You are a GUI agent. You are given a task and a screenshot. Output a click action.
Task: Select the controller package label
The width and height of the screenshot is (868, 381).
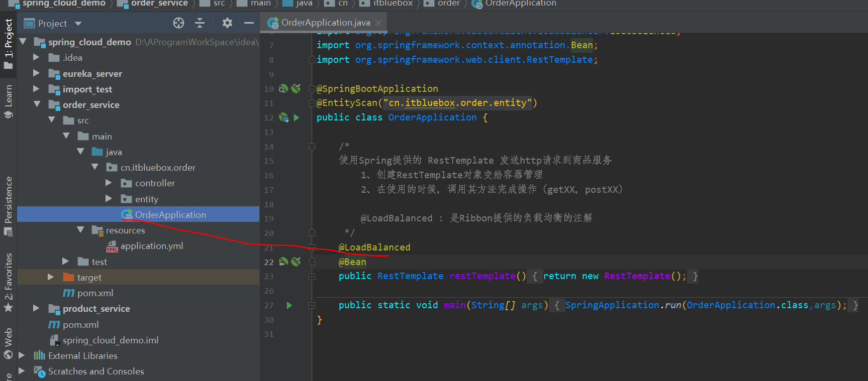click(x=155, y=183)
